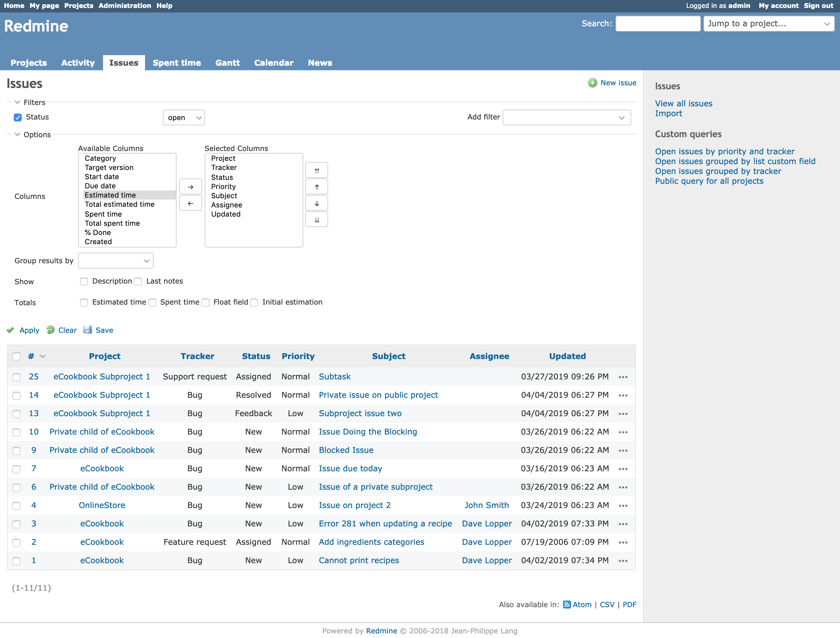Open assignee John Smith profile
The image size is (840, 638).
[x=487, y=505]
